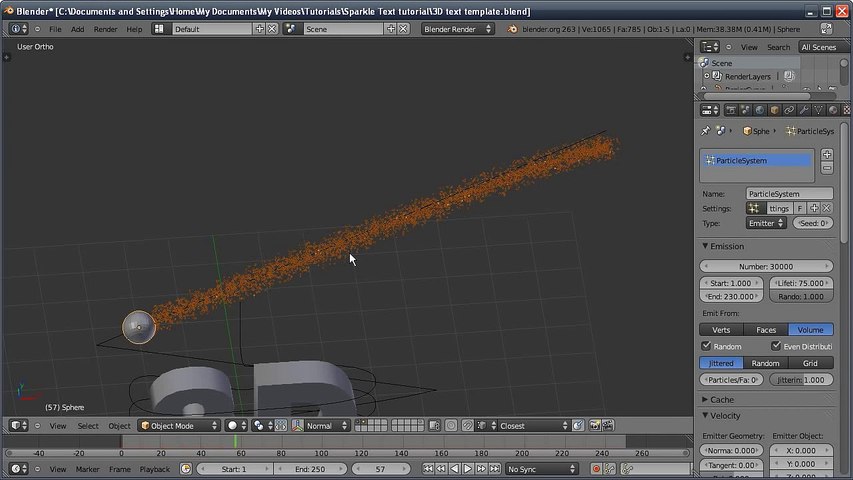The image size is (853, 480).
Task: Choose Random distribution mode
Action: tap(766, 363)
